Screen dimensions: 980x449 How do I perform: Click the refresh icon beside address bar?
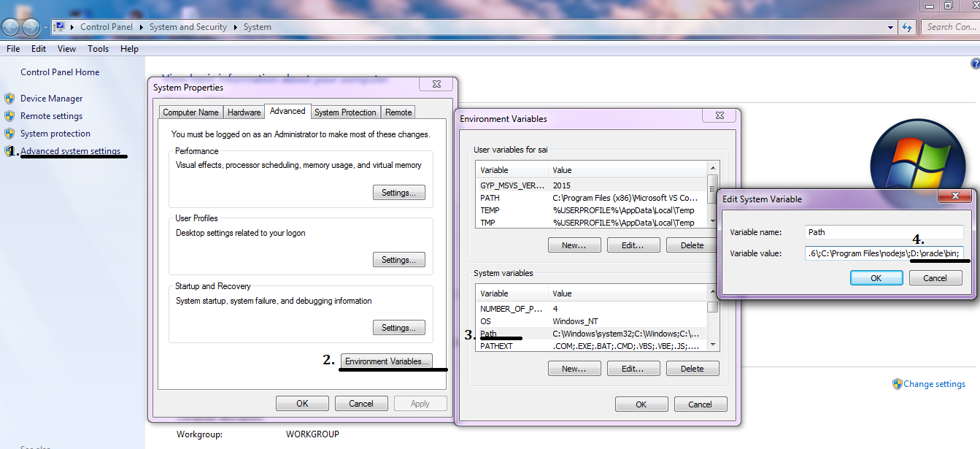[x=907, y=27]
